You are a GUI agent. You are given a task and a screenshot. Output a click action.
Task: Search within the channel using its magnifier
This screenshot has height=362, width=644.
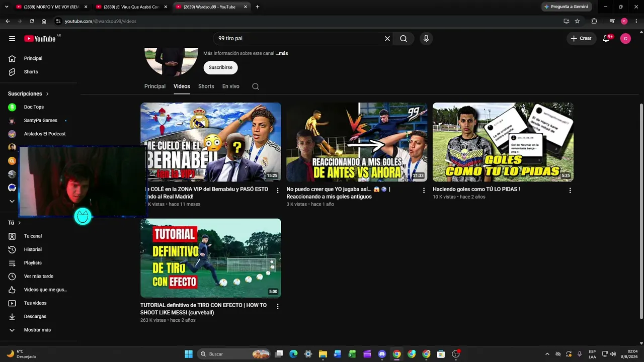pos(256,86)
